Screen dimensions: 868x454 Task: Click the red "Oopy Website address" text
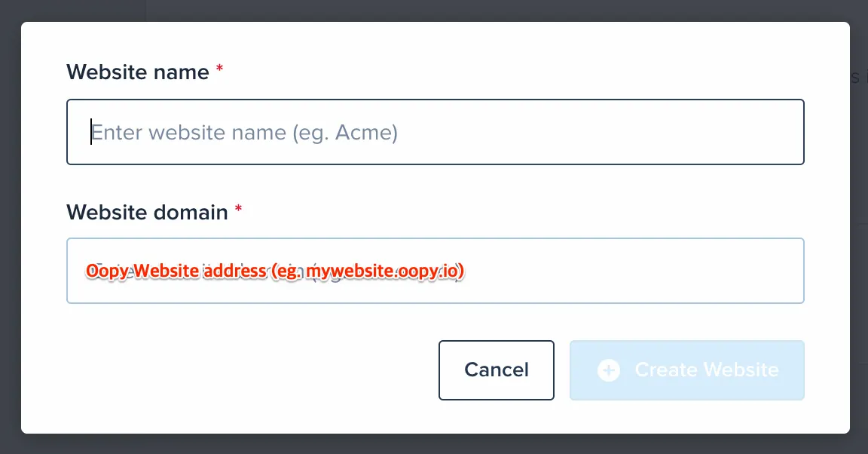coord(176,271)
